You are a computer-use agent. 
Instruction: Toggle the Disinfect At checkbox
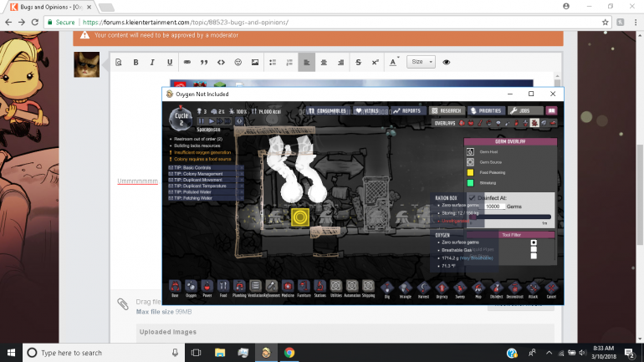[472, 198]
